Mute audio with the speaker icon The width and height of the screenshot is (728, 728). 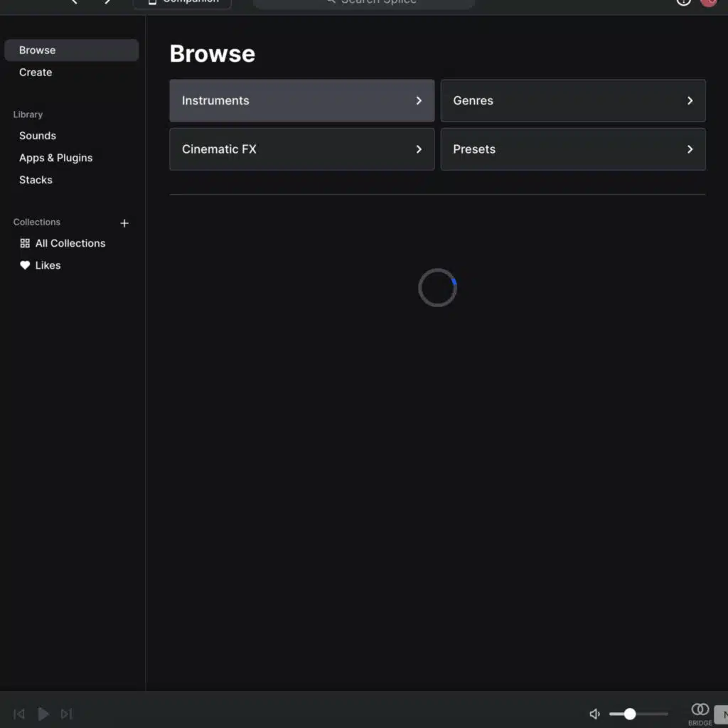(595, 714)
